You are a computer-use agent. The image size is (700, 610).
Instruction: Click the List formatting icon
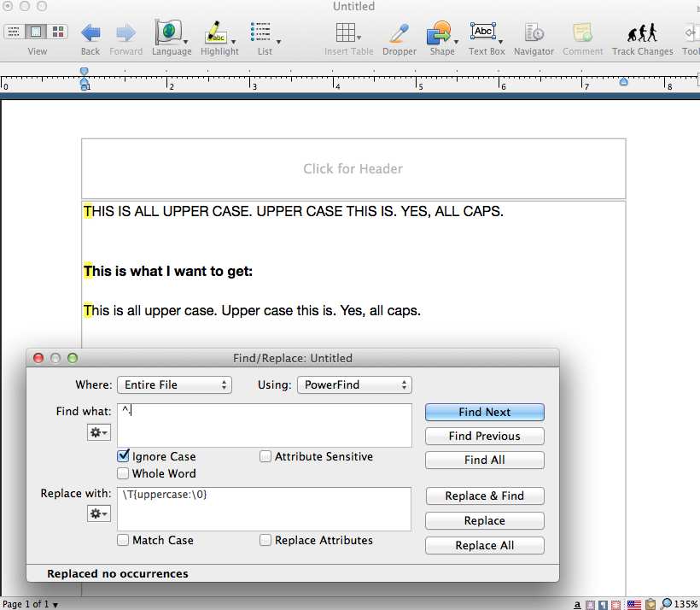pos(261,33)
